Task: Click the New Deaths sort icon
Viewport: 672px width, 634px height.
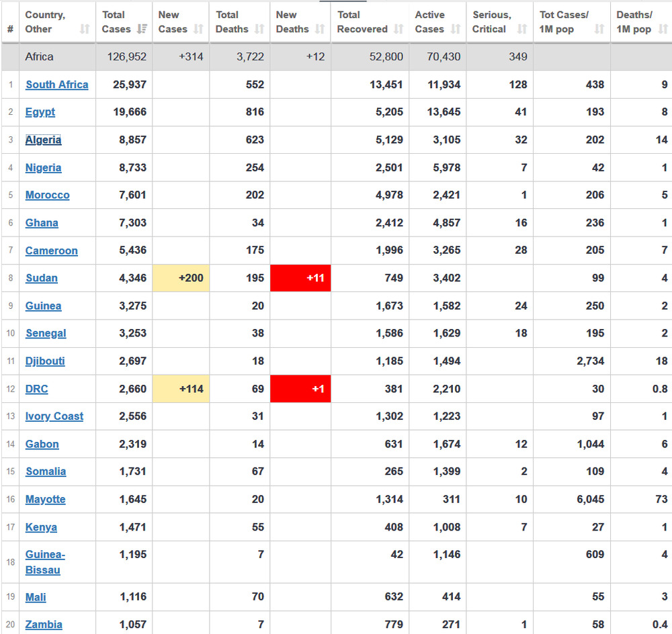Action: [x=320, y=29]
